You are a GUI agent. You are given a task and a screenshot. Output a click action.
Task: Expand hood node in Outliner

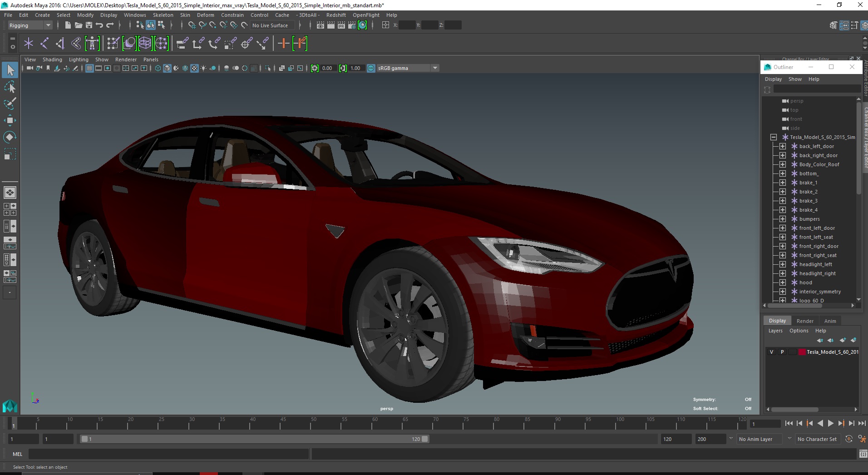[783, 282]
